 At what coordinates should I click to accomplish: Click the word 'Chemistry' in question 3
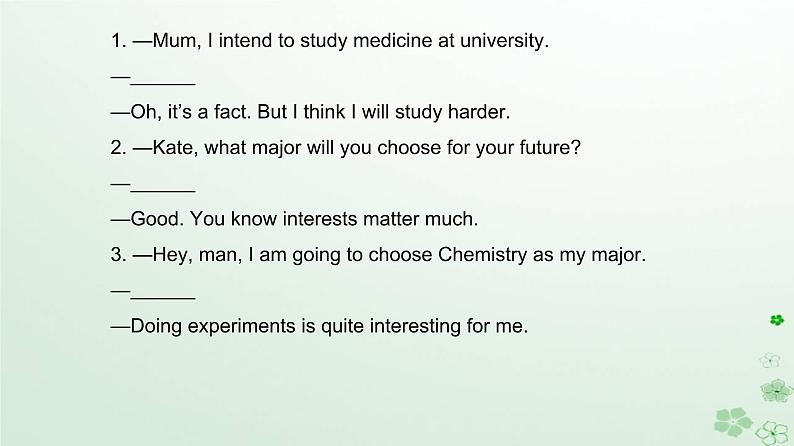(482, 254)
